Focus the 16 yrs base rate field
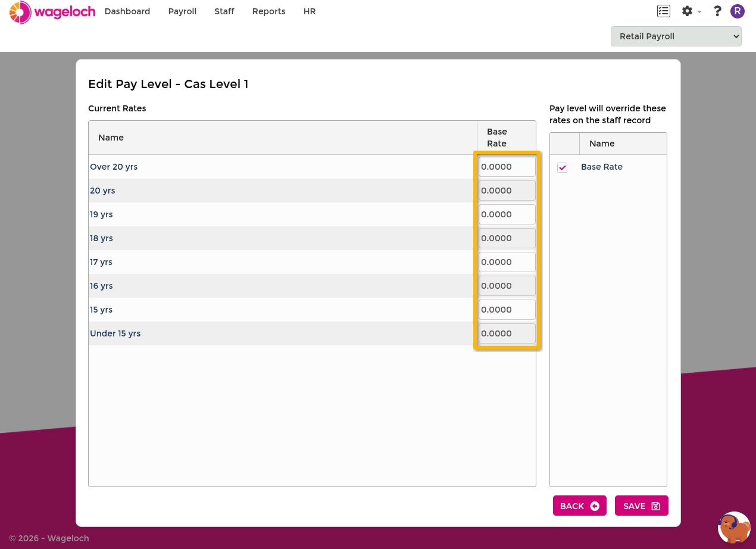The width and height of the screenshot is (756, 549). point(507,286)
